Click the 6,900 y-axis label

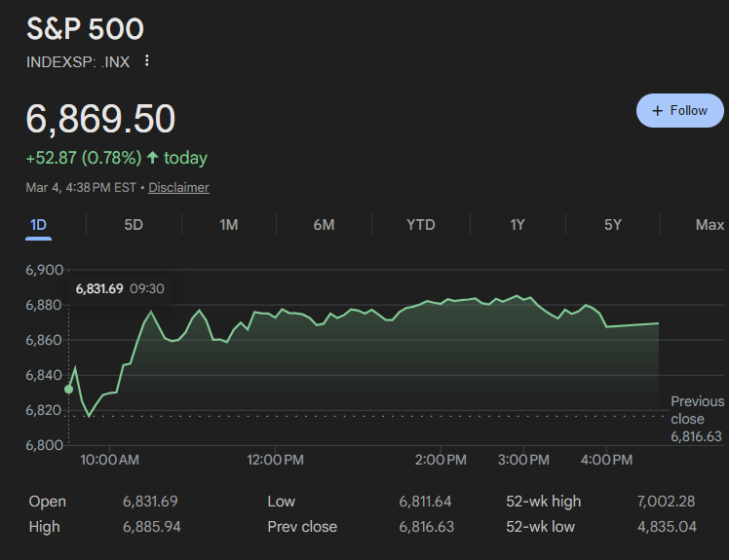[x=44, y=270]
